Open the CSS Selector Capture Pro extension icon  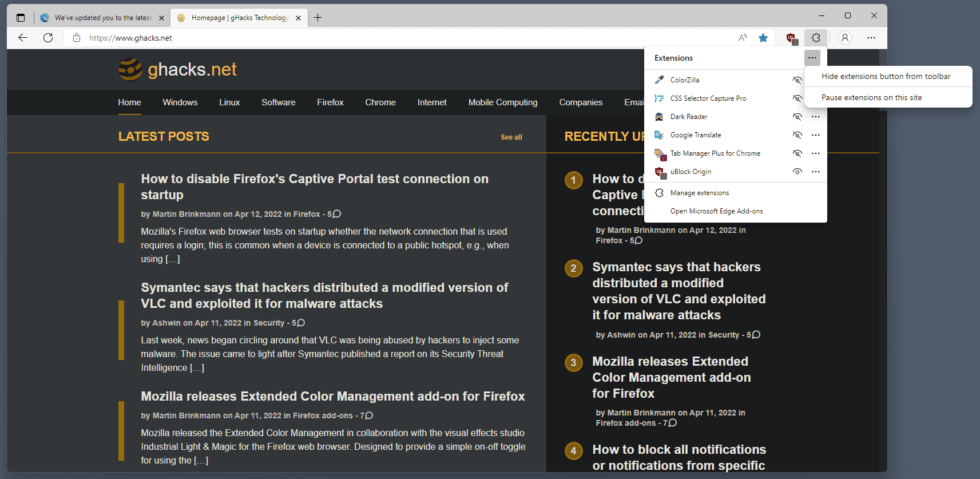[659, 98]
